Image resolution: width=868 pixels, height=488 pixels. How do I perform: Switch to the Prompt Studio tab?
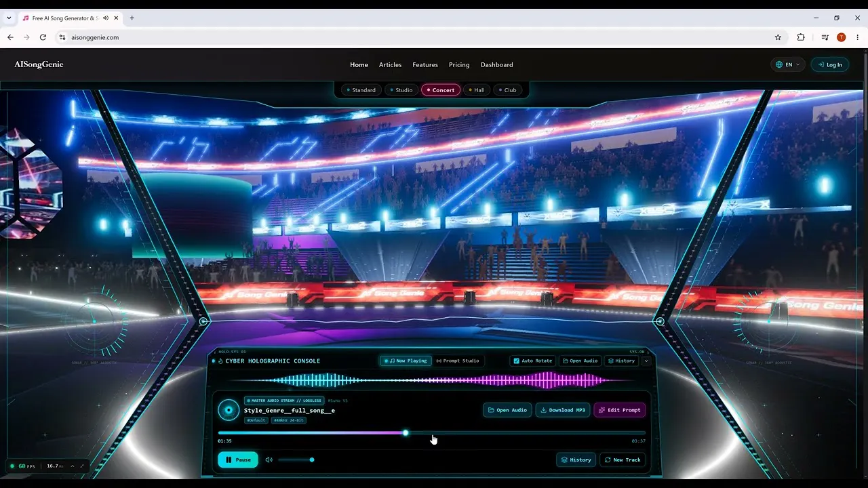(x=458, y=361)
